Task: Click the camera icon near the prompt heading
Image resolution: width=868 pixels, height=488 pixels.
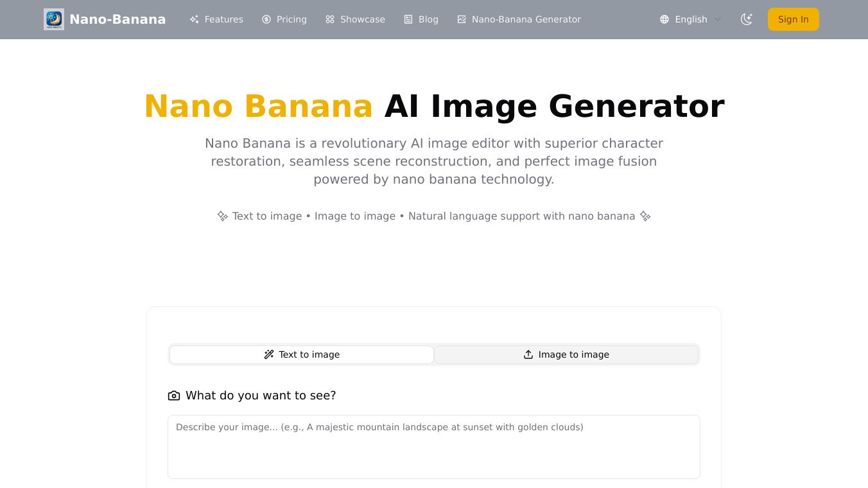Action: pos(174,396)
